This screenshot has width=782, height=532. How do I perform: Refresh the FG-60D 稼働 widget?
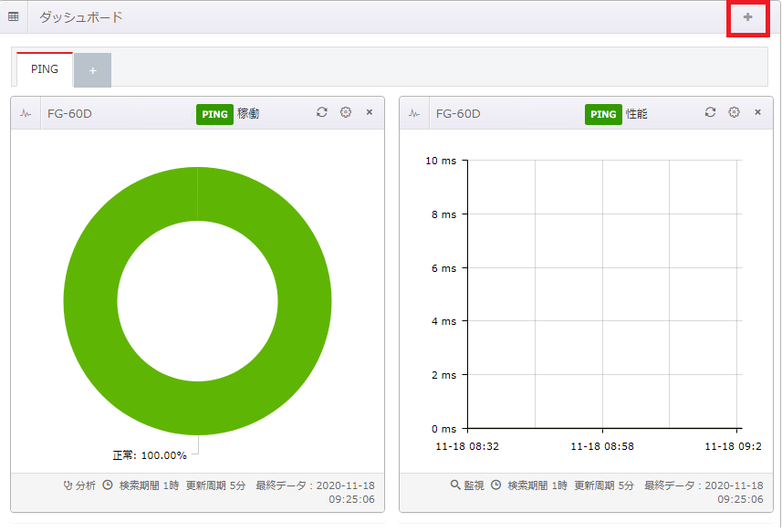click(322, 112)
